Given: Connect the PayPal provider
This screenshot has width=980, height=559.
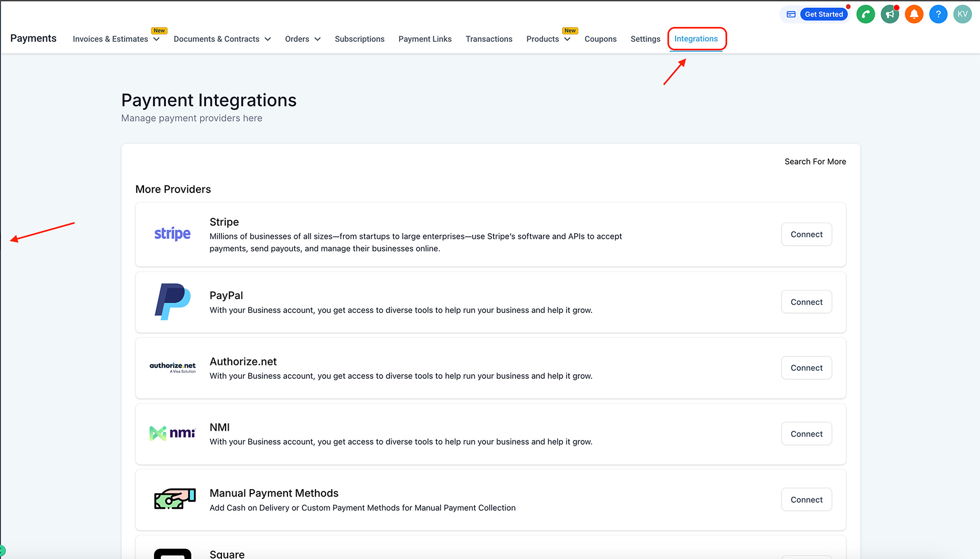Looking at the screenshot, I should click(x=806, y=302).
